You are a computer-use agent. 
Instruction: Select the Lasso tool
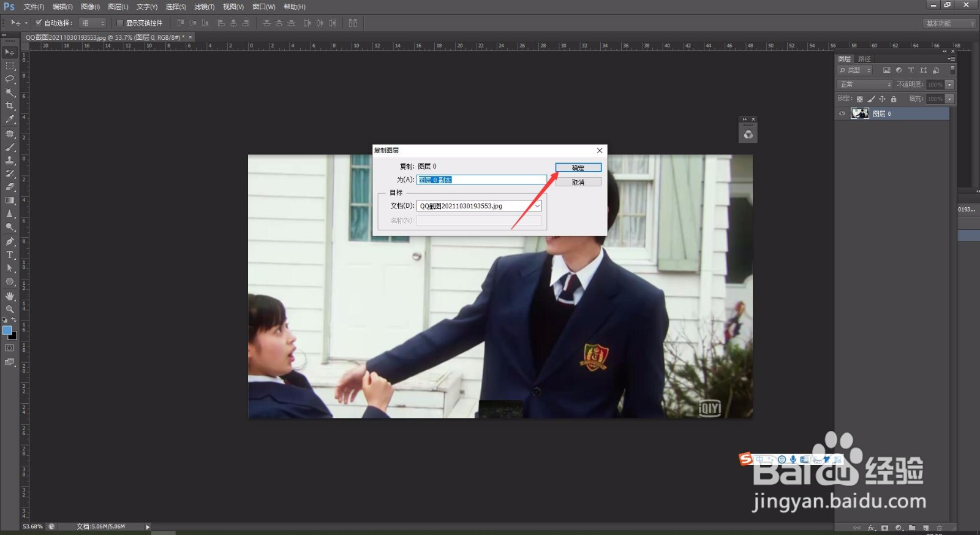pos(10,79)
